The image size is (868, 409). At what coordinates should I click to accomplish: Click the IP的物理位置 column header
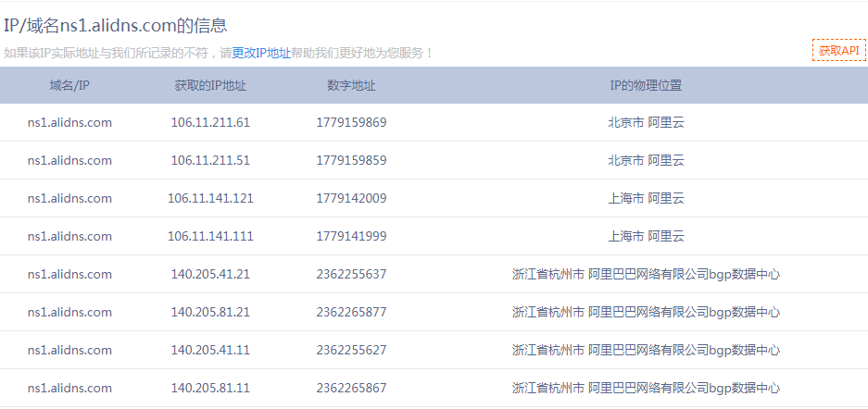click(x=646, y=86)
